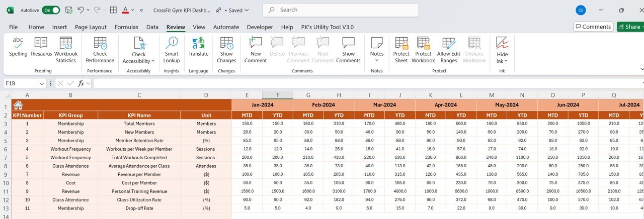Open Smart Lookup

click(x=172, y=50)
